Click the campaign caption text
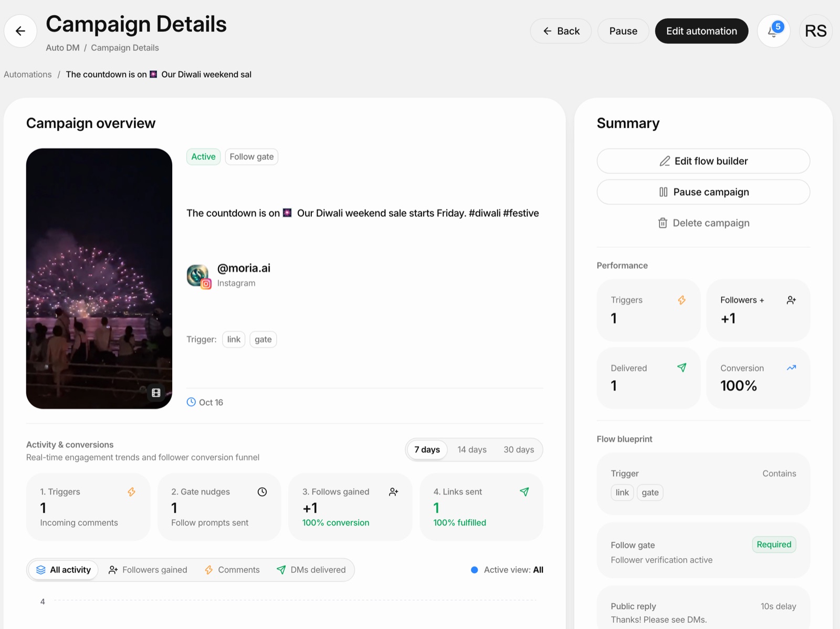The height and width of the screenshot is (629, 840). (363, 213)
